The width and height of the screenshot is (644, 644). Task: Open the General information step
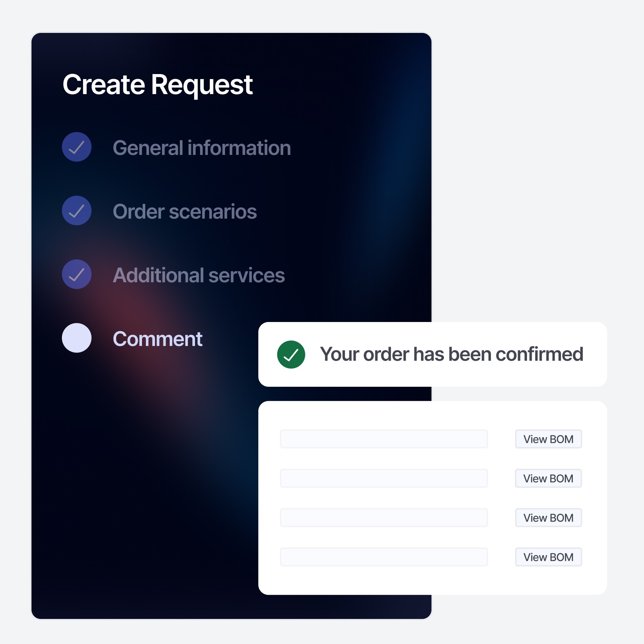tap(201, 148)
